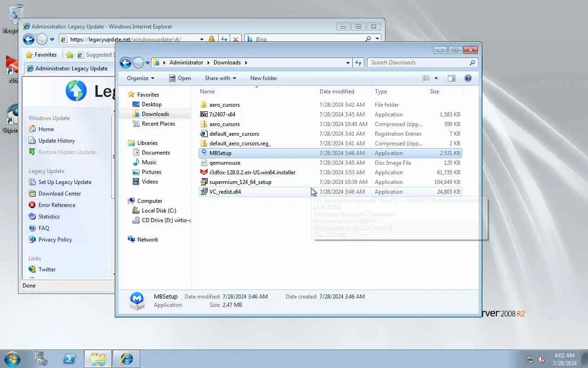Select Libraries in the navigation pane
Screen dimensions: 588x368
147,143
